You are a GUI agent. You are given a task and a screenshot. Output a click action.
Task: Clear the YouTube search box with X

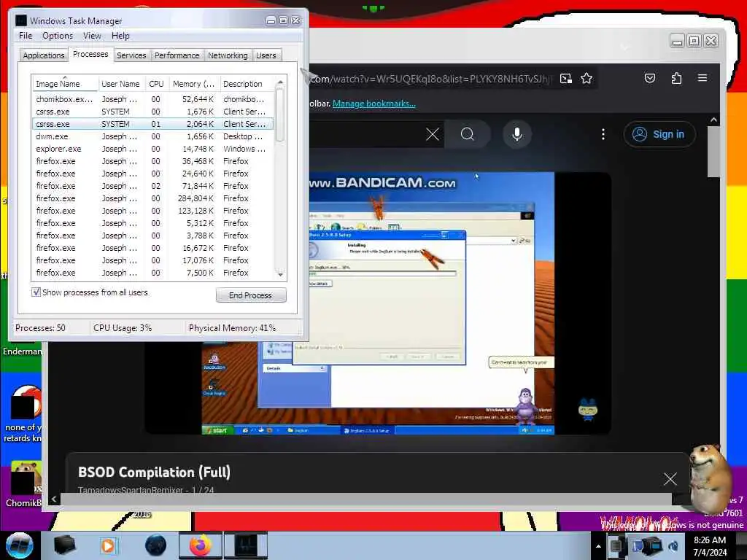click(x=433, y=134)
